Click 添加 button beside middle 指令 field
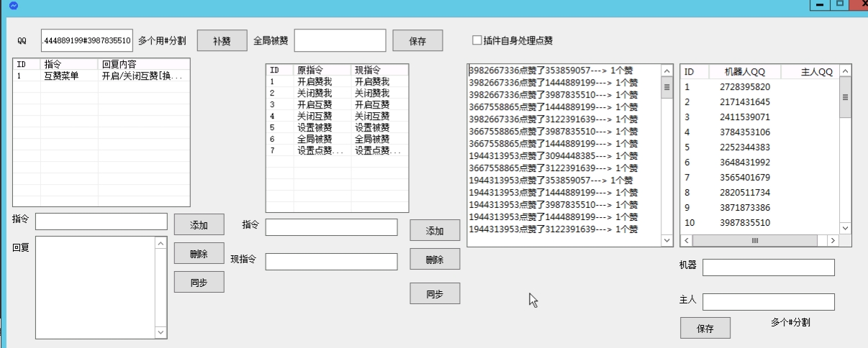This screenshot has height=348, width=868. pyautogui.click(x=435, y=230)
